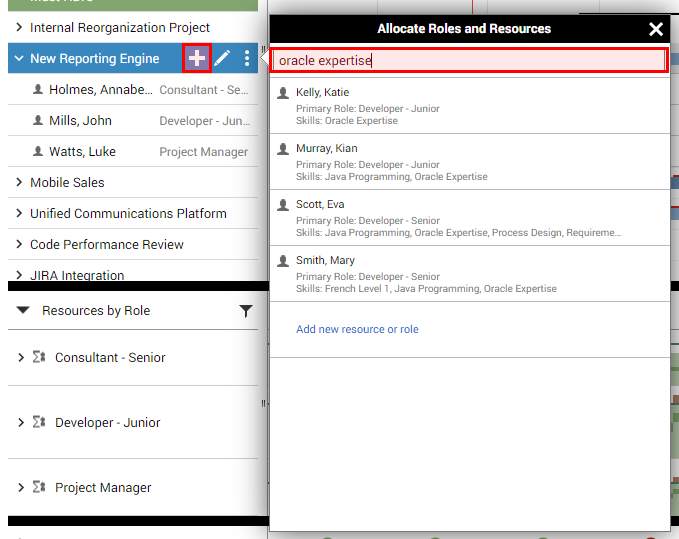This screenshot has width=679, height=539.
Task: Click the Mills, John resource name
Action: click(x=80, y=120)
